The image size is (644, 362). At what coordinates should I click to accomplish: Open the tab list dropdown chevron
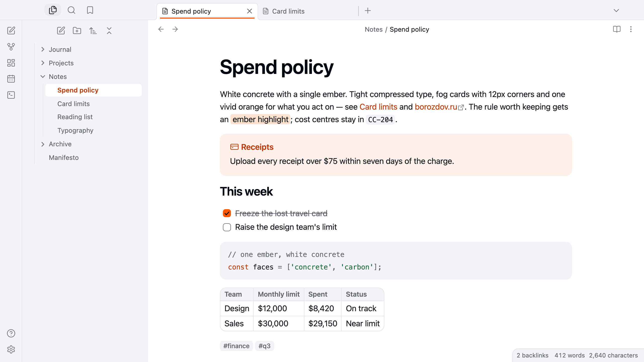tap(616, 11)
